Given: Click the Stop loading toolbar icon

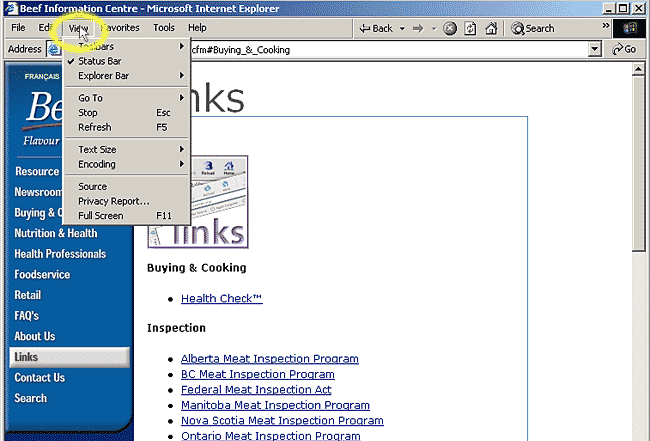Looking at the screenshot, I should 450,29.
